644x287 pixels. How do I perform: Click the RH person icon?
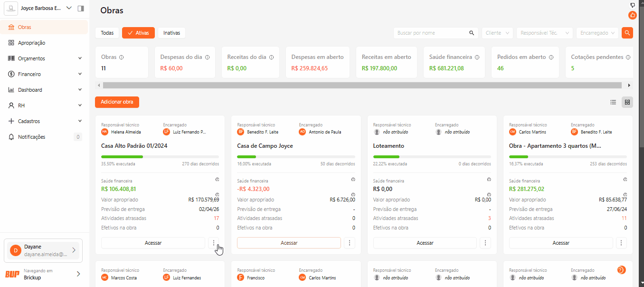coord(11,105)
